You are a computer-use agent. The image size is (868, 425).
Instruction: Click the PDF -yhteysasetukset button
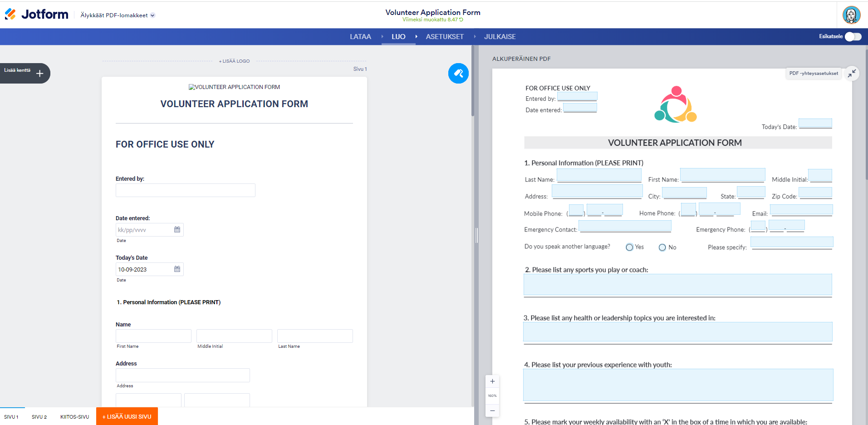click(814, 73)
